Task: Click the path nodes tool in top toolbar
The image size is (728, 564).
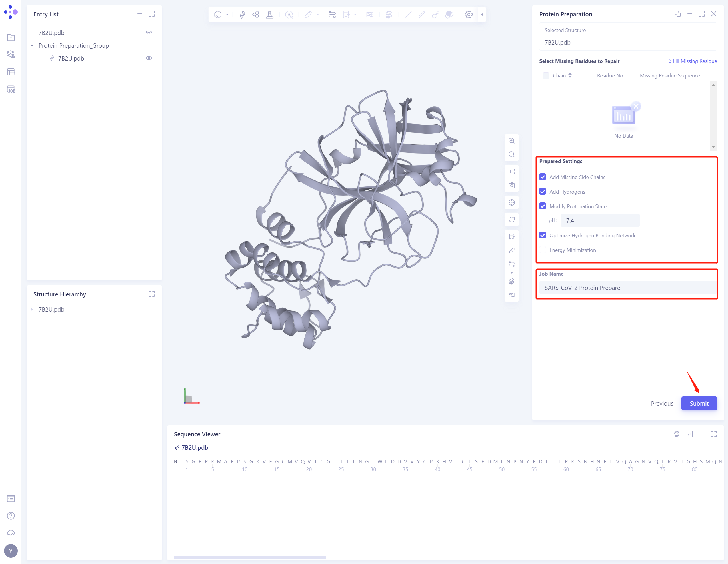Action: pyautogui.click(x=332, y=15)
